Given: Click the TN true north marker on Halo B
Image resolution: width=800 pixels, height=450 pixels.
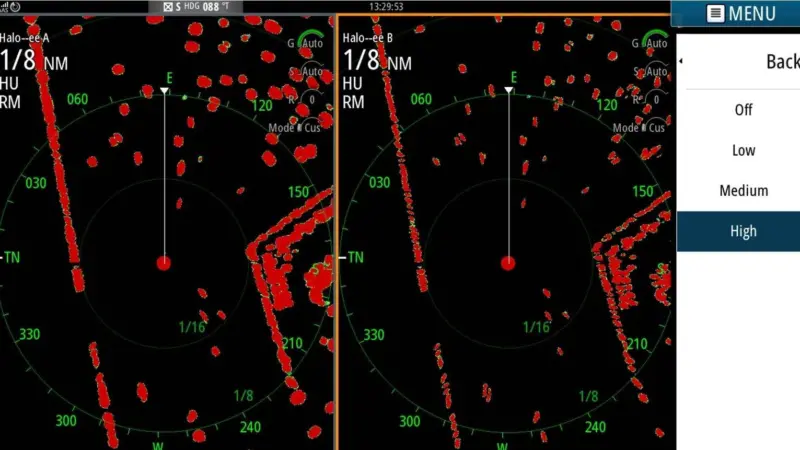Looking at the screenshot, I should [x=355, y=257].
